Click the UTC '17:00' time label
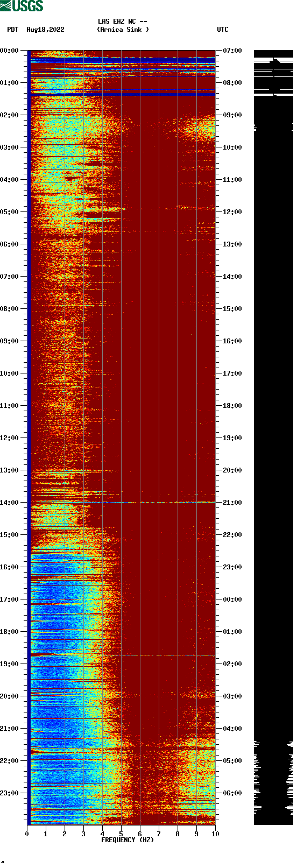297x868 pixels. (x=232, y=373)
